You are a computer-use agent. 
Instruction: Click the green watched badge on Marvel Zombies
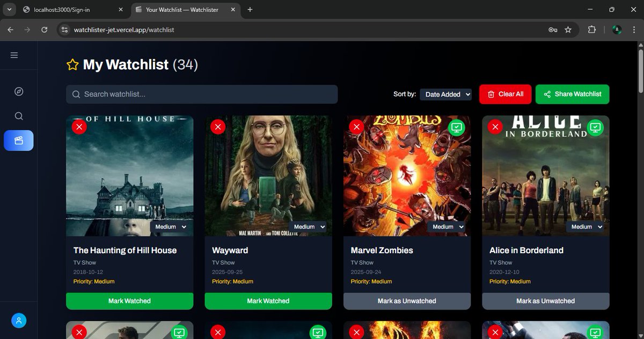tap(457, 128)
